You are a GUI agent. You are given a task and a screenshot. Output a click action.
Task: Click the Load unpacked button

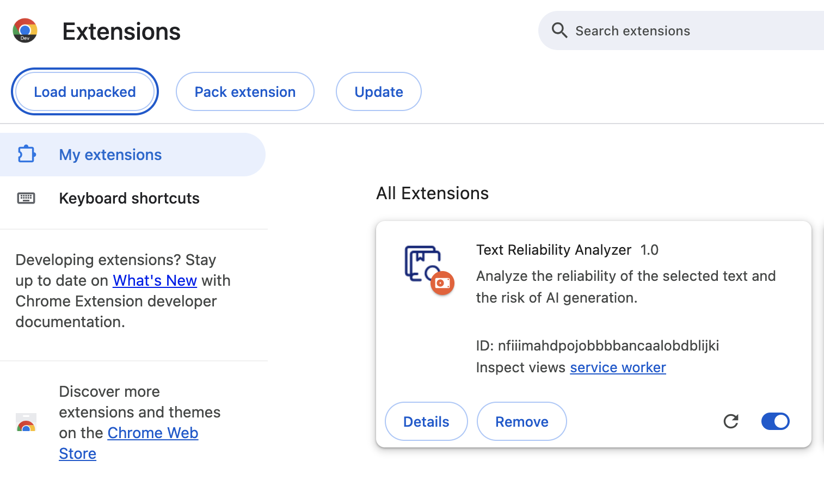point(85,91)
